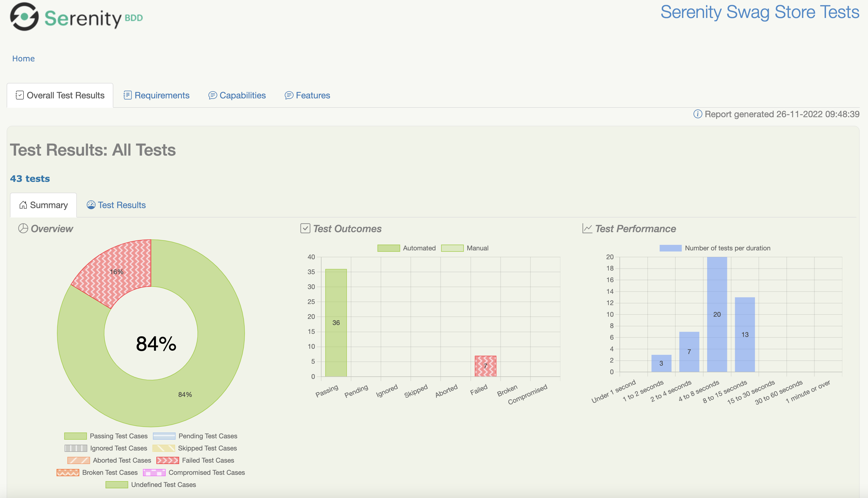Click the Passing Test Cases green swatch

coord(76,436)
